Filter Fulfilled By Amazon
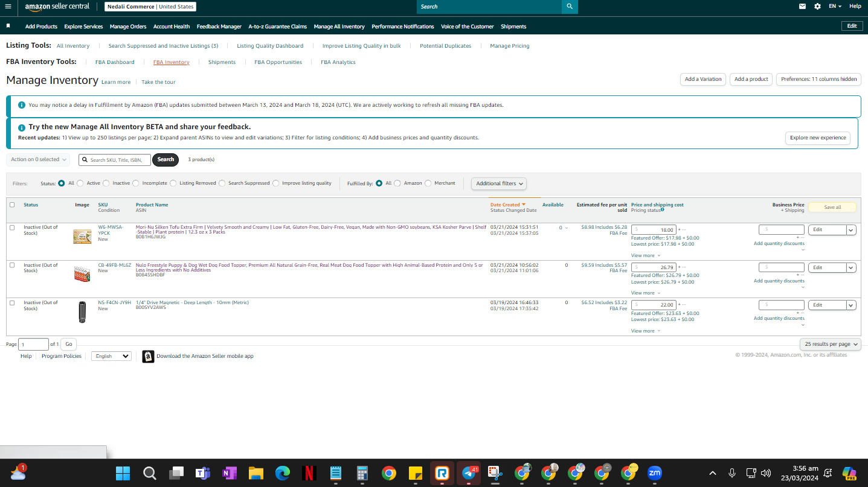The width and height of the screenshot is (868, 487). 397,183
